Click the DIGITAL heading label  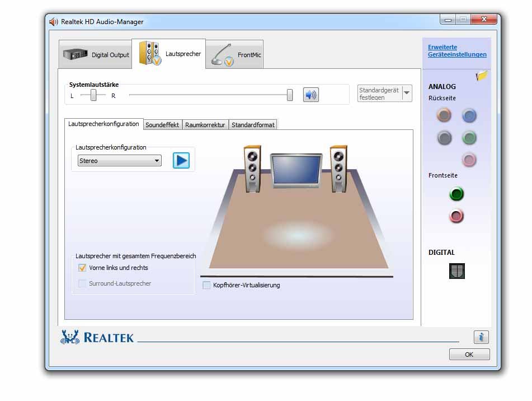[x=441, y=252]
